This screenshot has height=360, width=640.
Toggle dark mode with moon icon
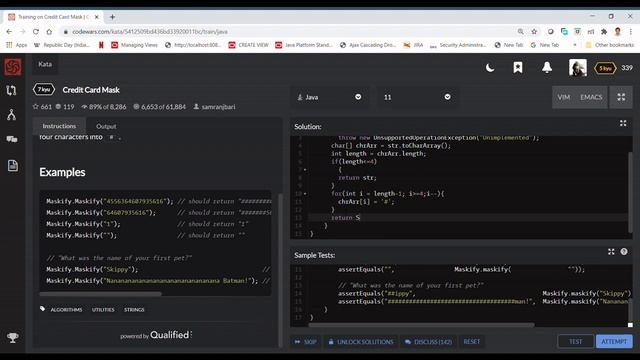coord(490,68)
